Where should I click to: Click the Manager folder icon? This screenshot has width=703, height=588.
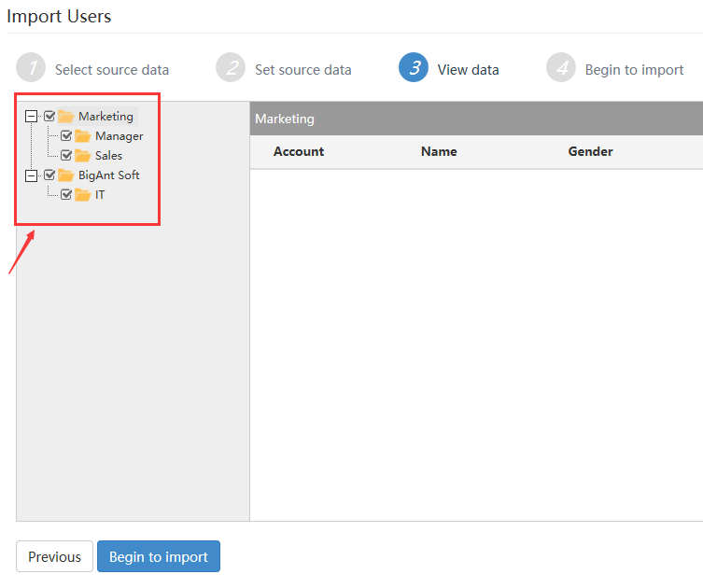[82, 135]
